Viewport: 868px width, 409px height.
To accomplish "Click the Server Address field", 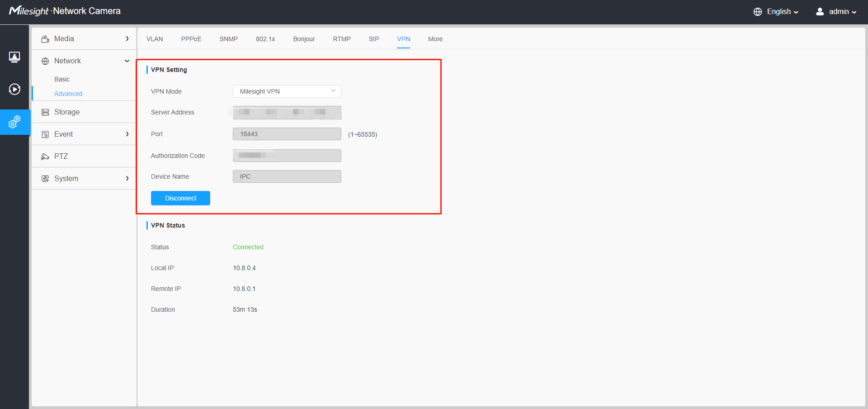I will [287, 112].
